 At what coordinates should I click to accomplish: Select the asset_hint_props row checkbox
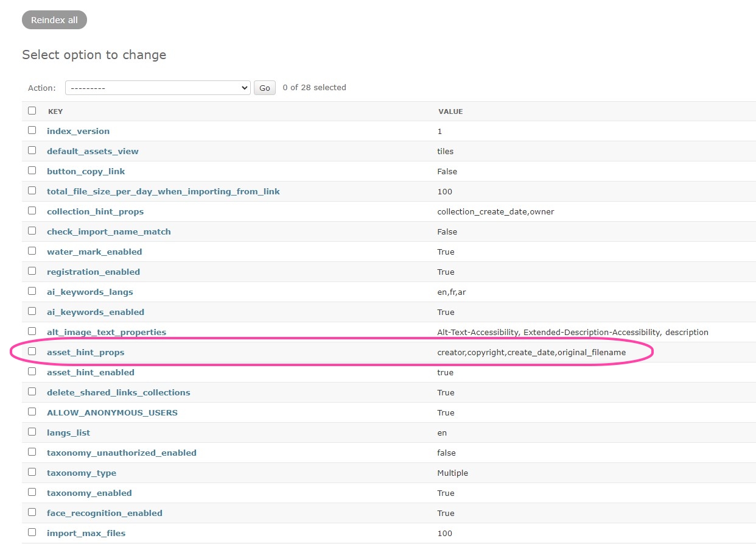tap(32, 351)
